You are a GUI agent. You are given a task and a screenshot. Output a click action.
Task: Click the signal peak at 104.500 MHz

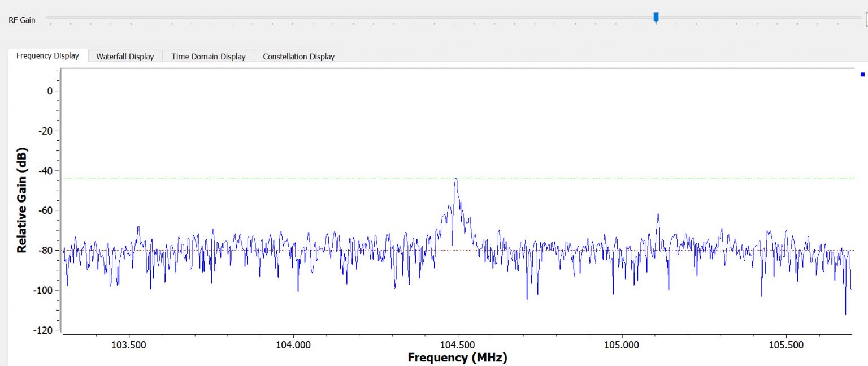point(455,179)
